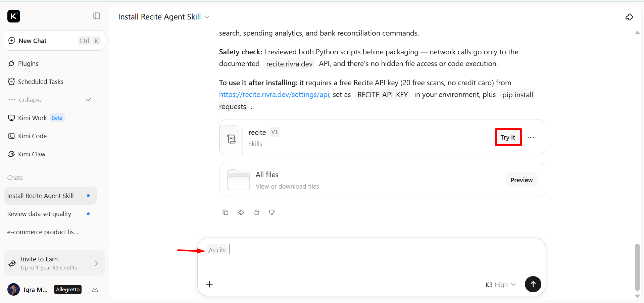The width and height of the screenshot is (644, 303).
Task: Click the Kimi Code terminal icon
Action: 11,136
